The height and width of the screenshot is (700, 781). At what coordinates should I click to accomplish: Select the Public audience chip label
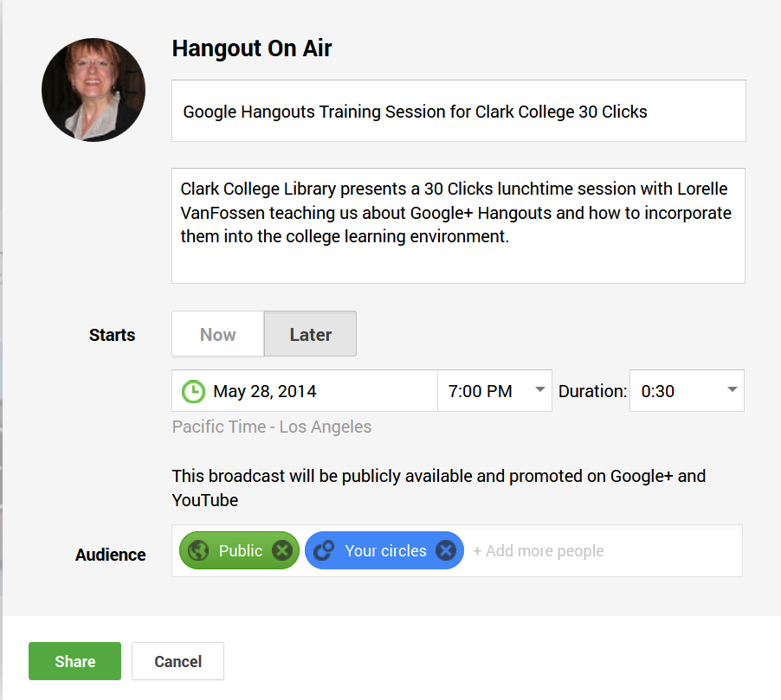[x=241, y=550]
